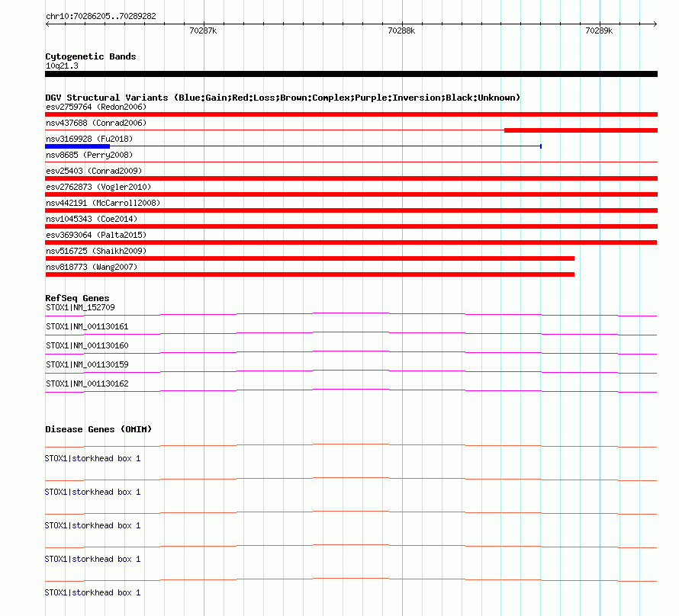
Task: Select transcript STOX1|NM_001130161
Action: (87, 326)
